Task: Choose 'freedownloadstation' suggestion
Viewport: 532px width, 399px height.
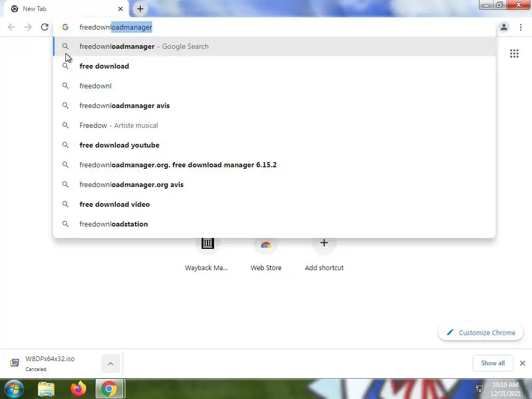Action: point(274,224)
